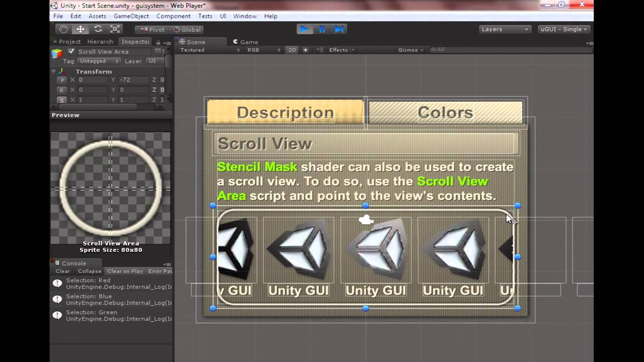Click the Transform component icon
This screenshot has width=644, height=362.
(x=62, y=71)
